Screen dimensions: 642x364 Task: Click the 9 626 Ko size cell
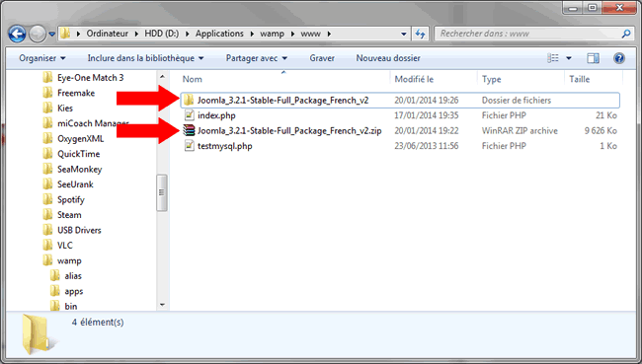(x=601, y=131)
